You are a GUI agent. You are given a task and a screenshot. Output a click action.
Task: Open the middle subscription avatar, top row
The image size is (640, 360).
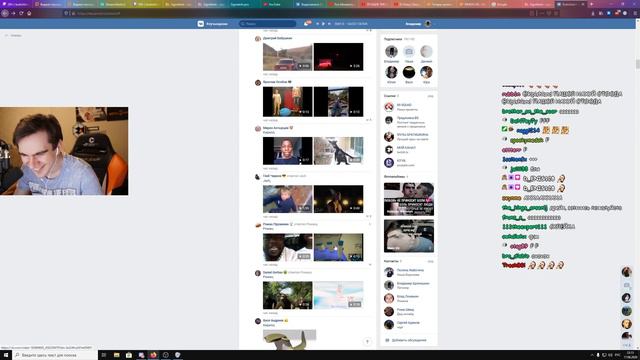click(409, 52)
